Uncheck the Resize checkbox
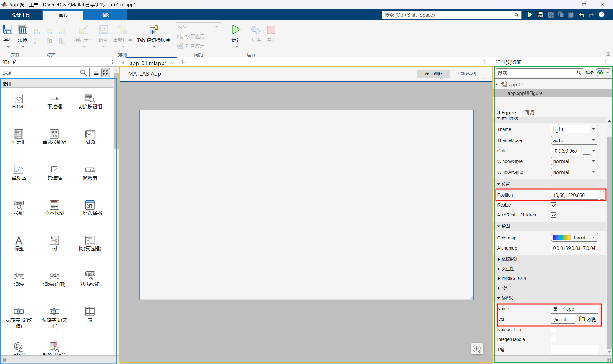 [554, 205]
